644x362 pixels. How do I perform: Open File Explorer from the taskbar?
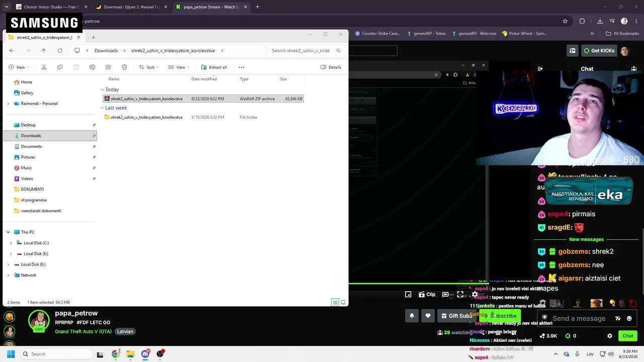click(130, 354)
